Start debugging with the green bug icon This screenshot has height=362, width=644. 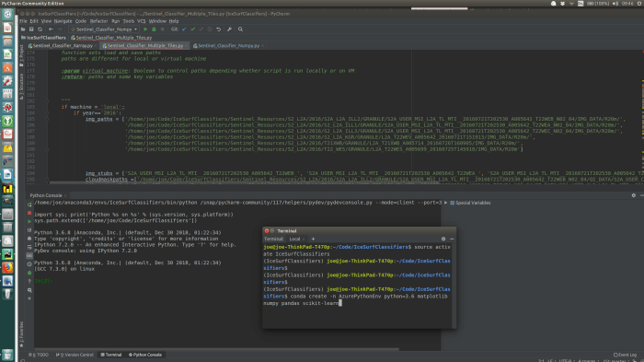click(154, 29)
